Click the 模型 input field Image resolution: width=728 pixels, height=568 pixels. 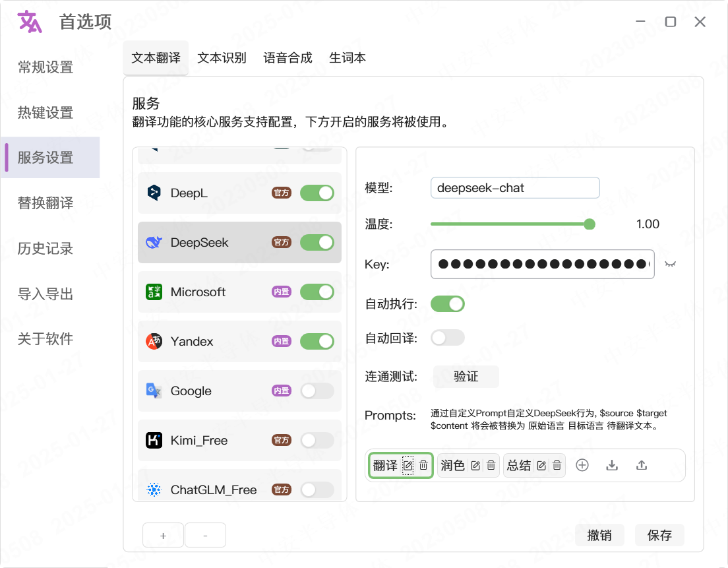pos(514,188)
